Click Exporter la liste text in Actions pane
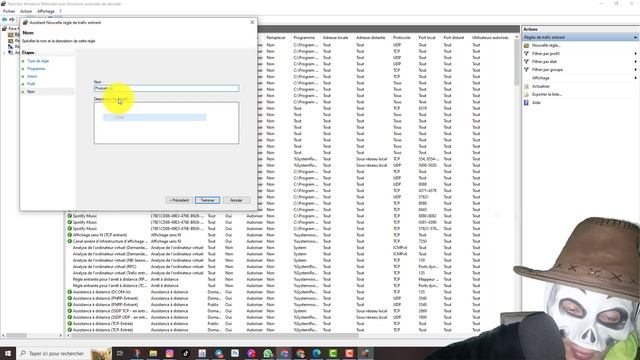640x360 pixels. coord(547,94)
